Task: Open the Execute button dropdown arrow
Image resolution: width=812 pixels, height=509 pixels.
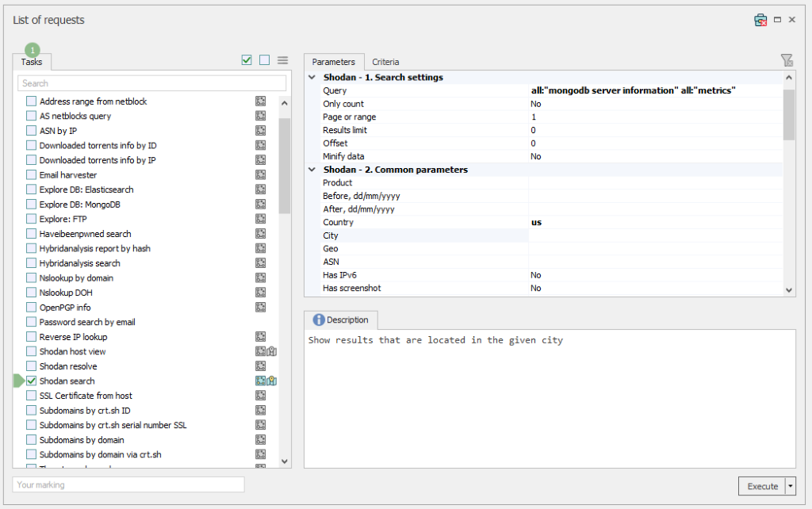Action: click(791, 486)
